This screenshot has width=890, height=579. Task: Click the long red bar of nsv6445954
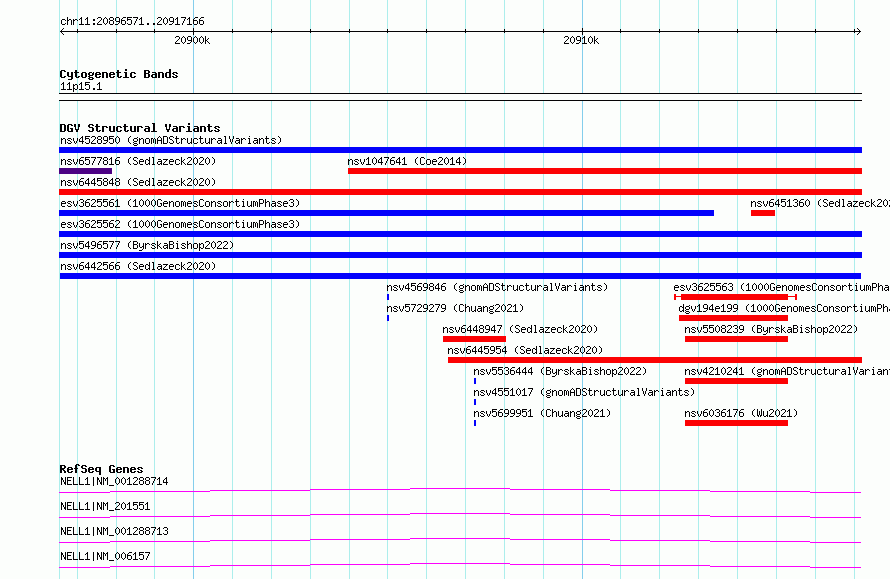(654, 360)
